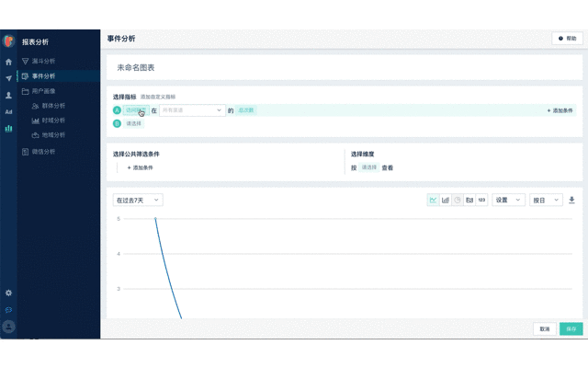Open the settings gear in sidebar
588x368 pixels.
coord(9,292)
